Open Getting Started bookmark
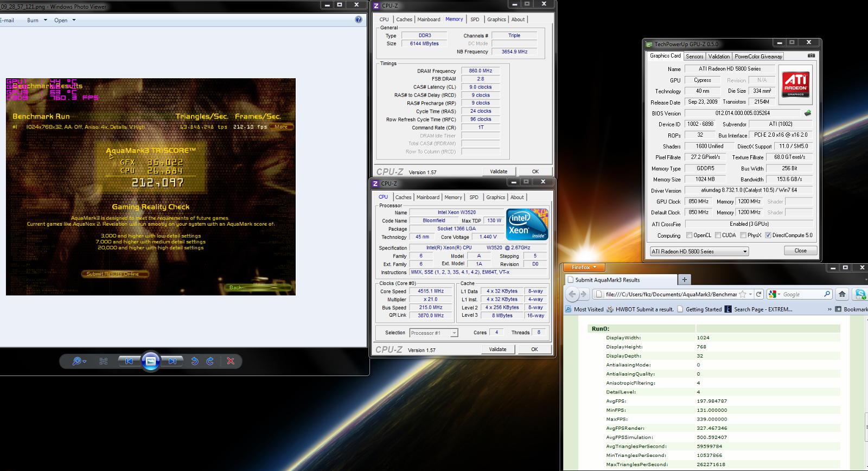The image size is (868, 471). click(699, 309)
